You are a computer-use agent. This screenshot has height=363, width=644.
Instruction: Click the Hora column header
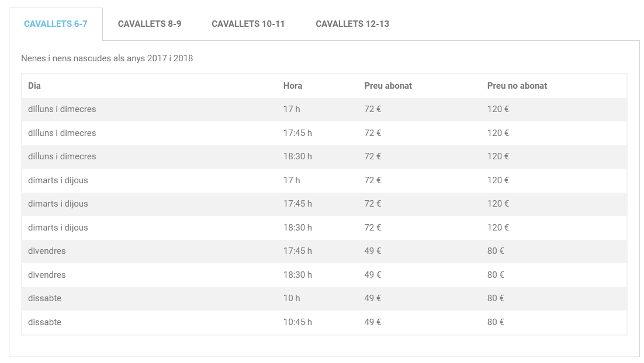click(292, 86)
